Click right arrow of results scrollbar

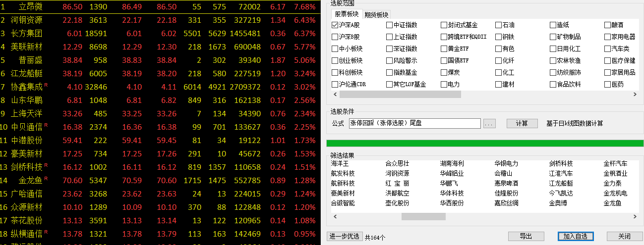tap(635, 216)
